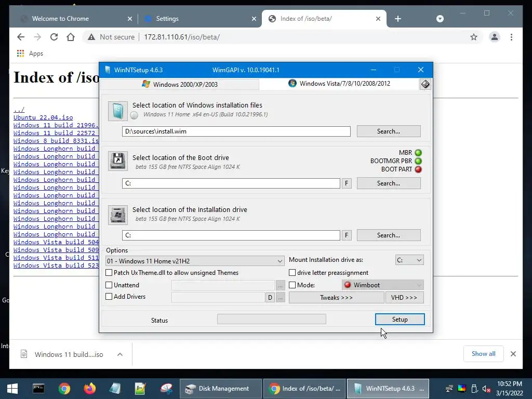Click Search for installation files
The width and height of the screenshot is (532, 399).
[389, 131]
